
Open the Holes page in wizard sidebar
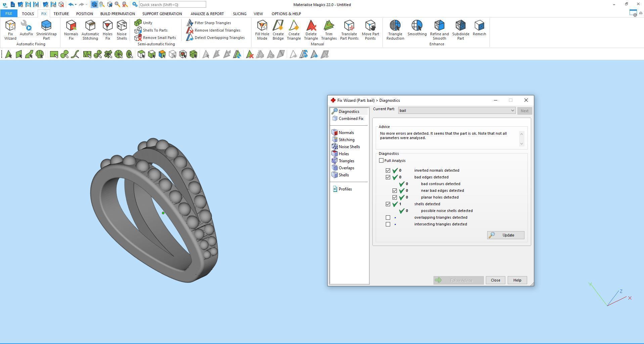click(x=340, y=154)
